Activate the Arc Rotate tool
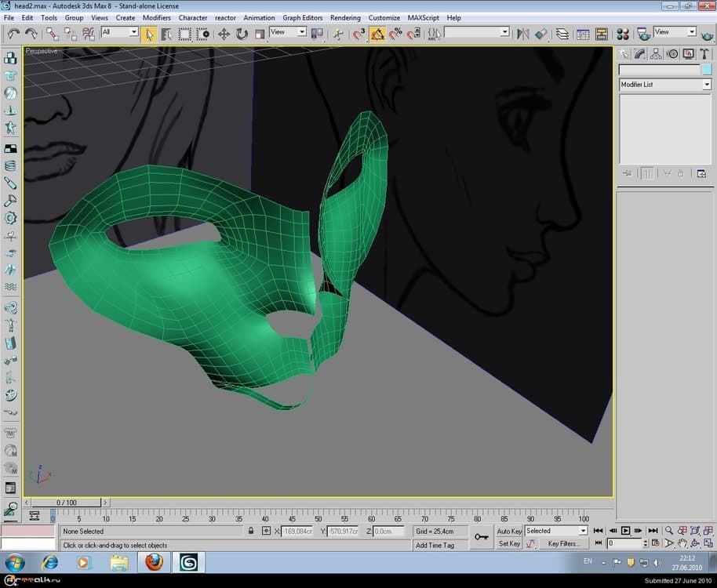Viewport: 717px width, 588px height. click(x=695, y=543)
